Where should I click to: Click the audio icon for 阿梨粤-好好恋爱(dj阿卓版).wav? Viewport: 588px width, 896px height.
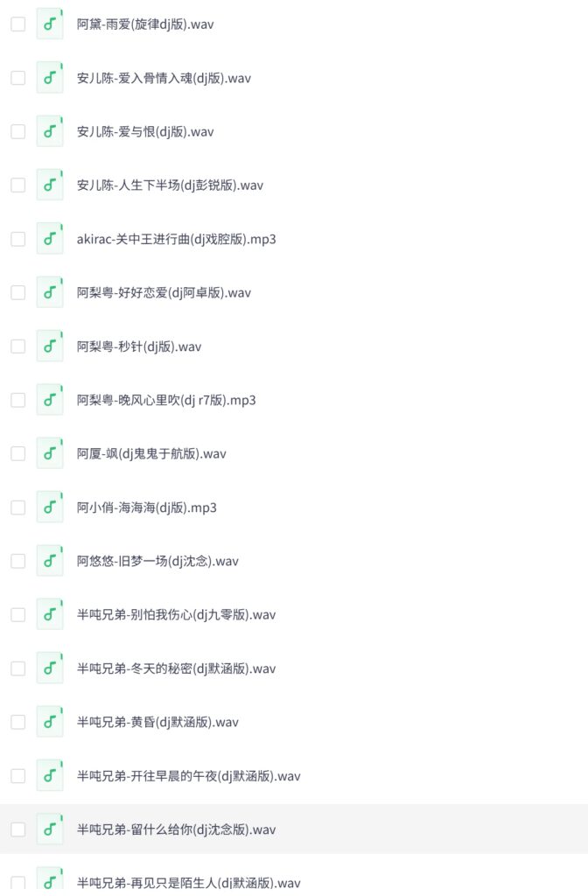(50, 292)
